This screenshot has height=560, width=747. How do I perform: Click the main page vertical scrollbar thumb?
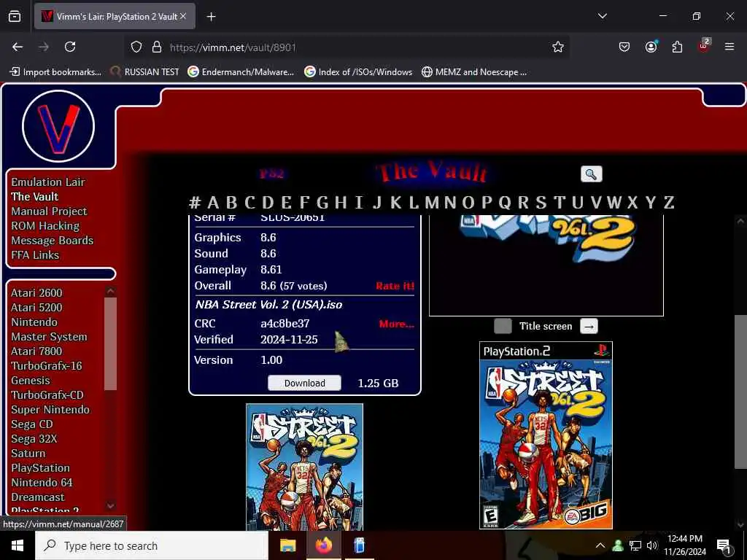tap(740, 392)
